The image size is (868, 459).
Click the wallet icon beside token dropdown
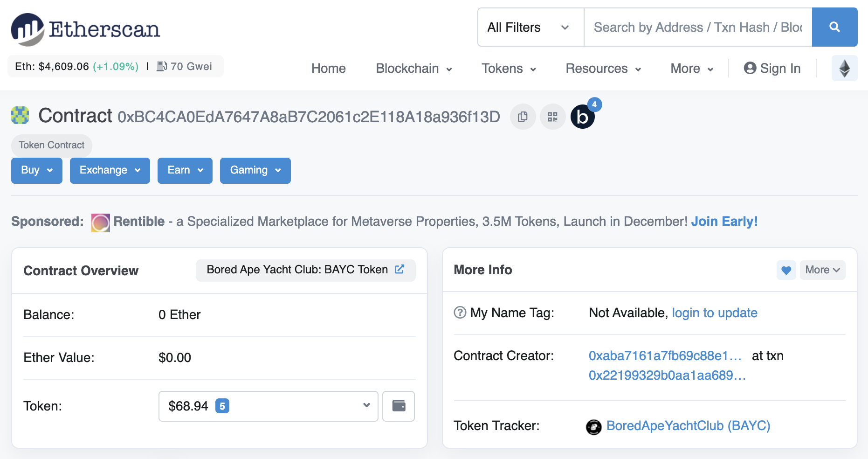(399, 406)
